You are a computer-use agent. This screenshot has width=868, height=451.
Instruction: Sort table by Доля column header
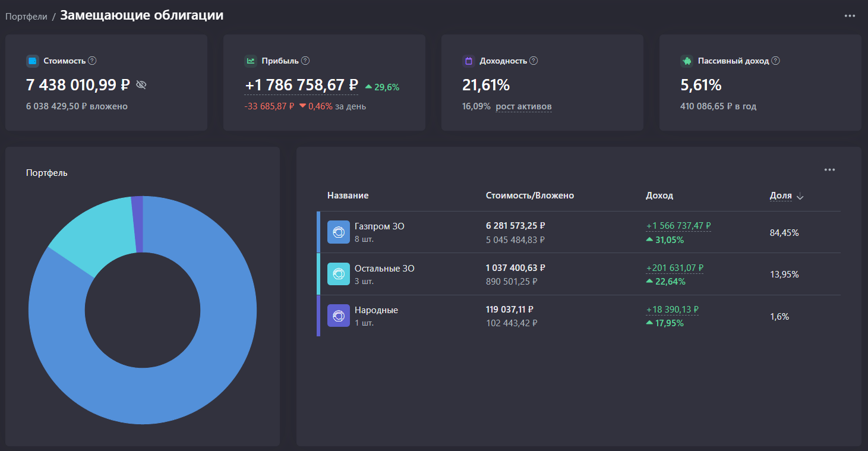click(781, 195)
